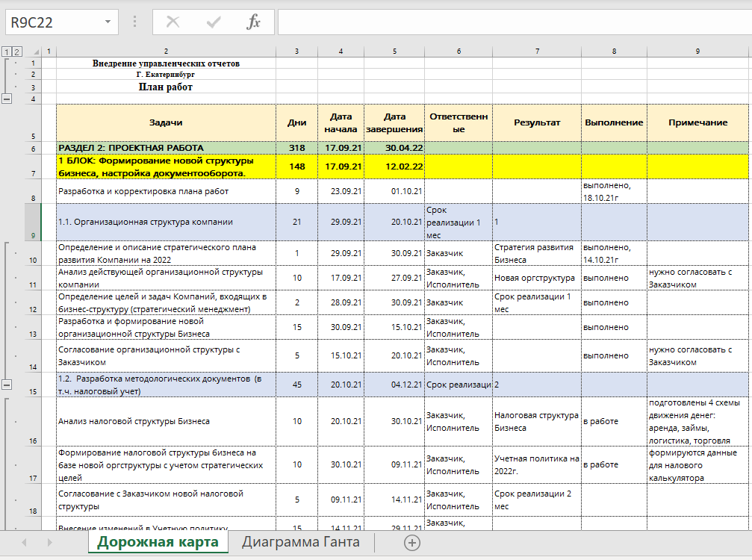Click the Select All corner triangle
This screenshot has width=752, height=560.
pos(37,52)
